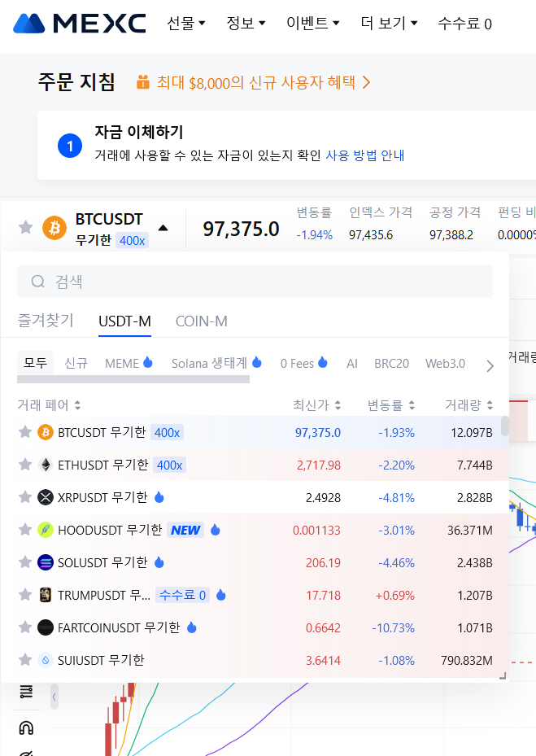Click the gift icon beside new user benefit

142,82
